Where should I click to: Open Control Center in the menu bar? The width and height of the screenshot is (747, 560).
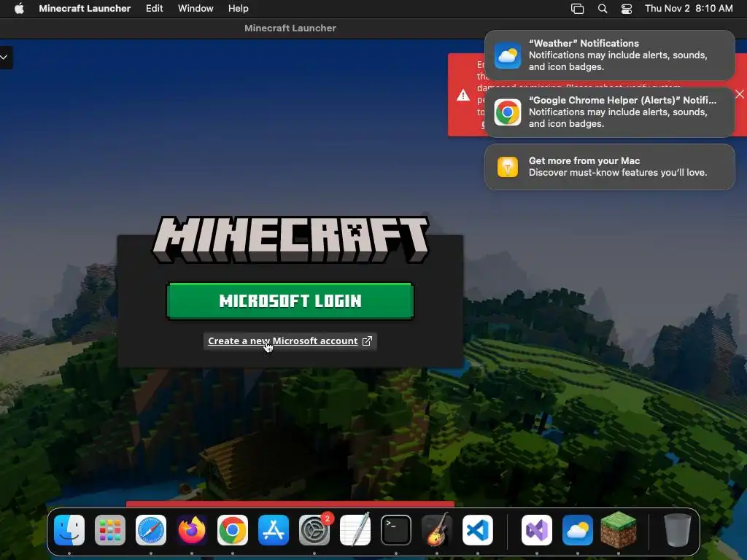click(627, 9)
